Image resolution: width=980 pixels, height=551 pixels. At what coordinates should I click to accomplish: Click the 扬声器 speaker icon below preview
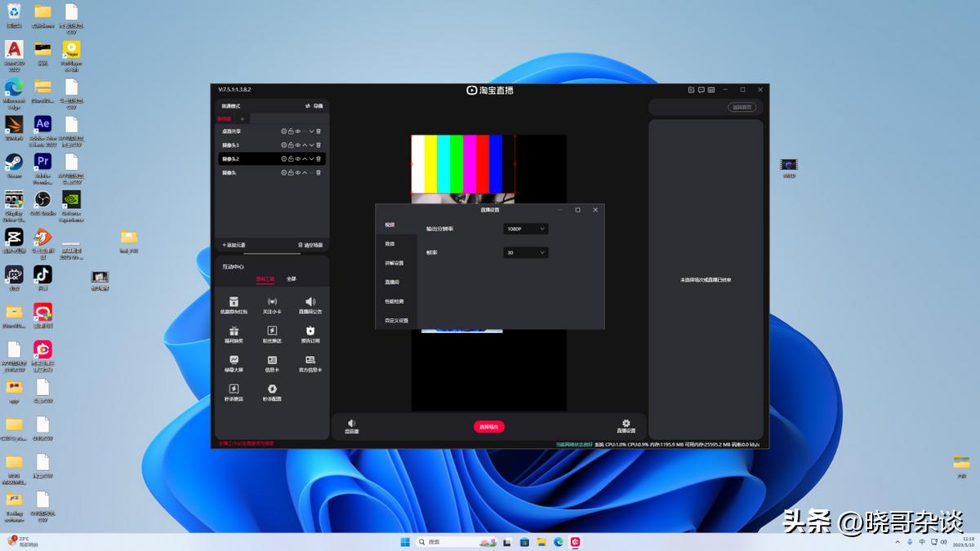351,425
